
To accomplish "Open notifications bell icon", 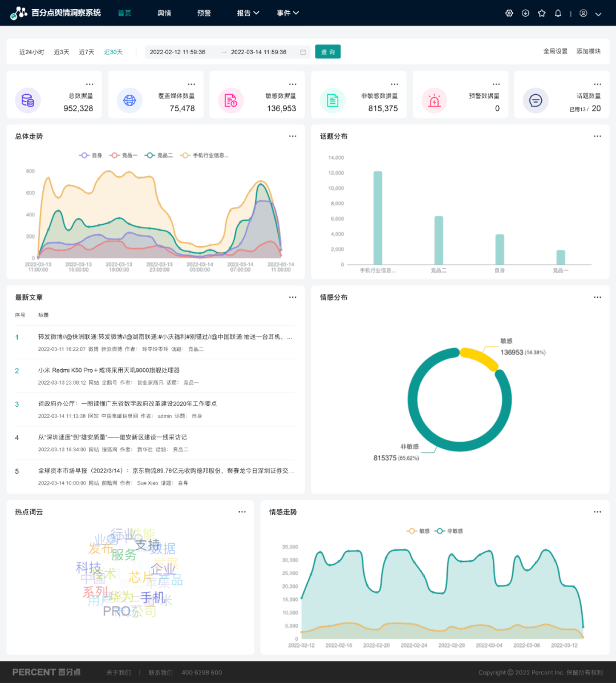I will pyautogui.click(x=558, y=13).
